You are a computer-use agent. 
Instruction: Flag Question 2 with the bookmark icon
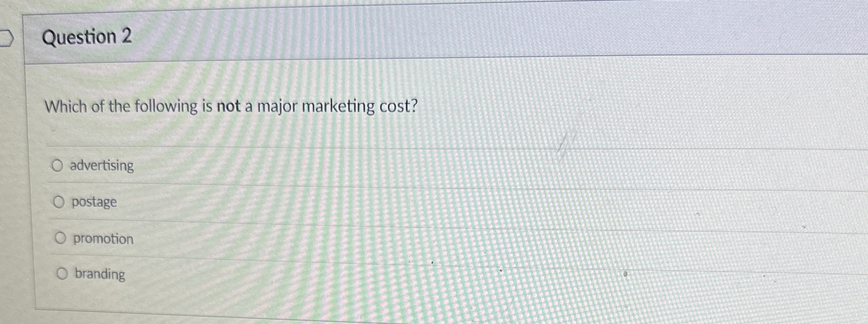[x=7, y=39]
